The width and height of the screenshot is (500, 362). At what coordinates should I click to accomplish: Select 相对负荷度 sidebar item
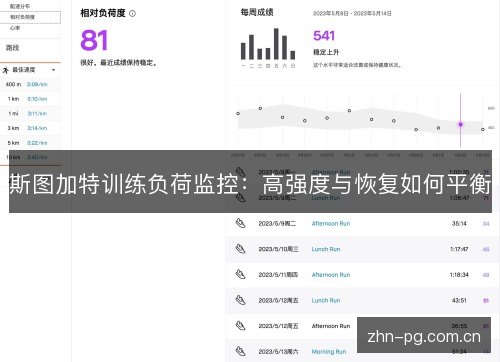[30, 17]
